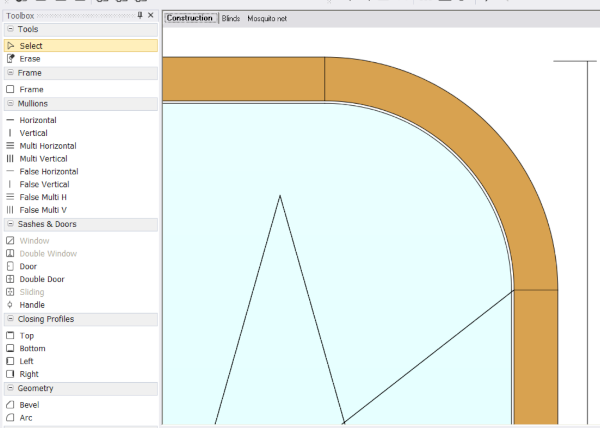
Task: Choose False Vertical mullion icon
Action: [x=10, y=184]
